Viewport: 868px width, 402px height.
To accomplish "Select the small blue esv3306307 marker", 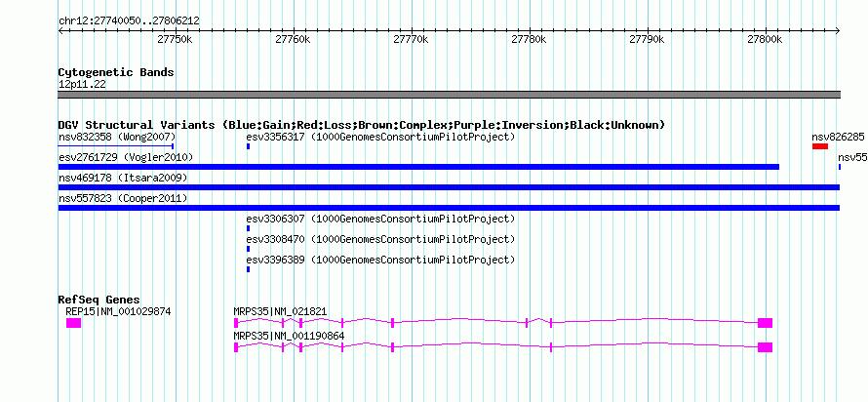I will pos(248,228).
